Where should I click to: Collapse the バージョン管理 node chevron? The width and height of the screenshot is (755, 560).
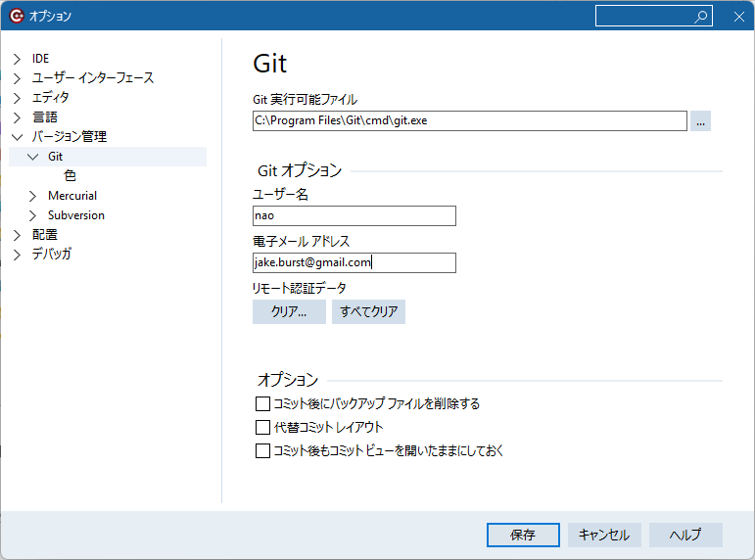[17, 137]
